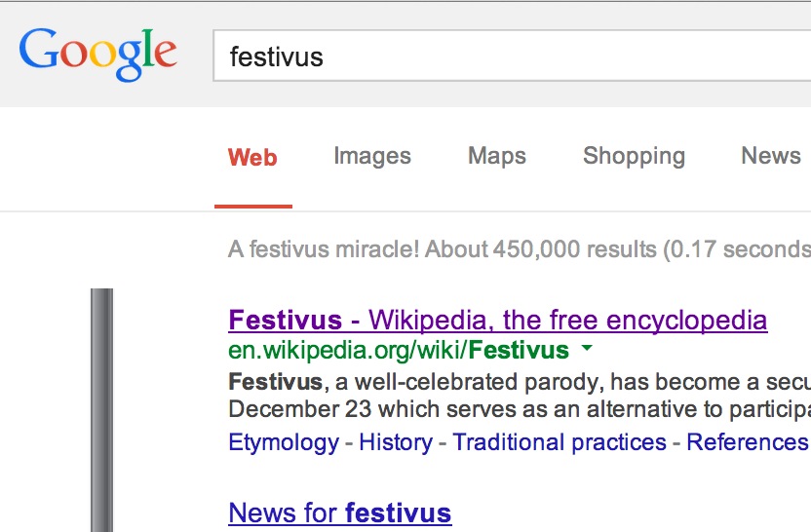The width and height of the screenshot is (811, 532).
Task: Click the green en.wikipedia.org/wiki/Festivus URL
Action: click(398, 350)
